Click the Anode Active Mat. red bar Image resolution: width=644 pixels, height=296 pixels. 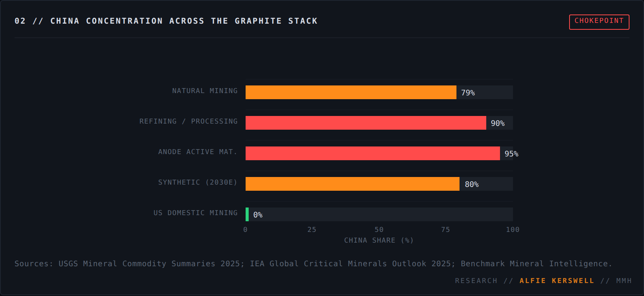[372, 153]
